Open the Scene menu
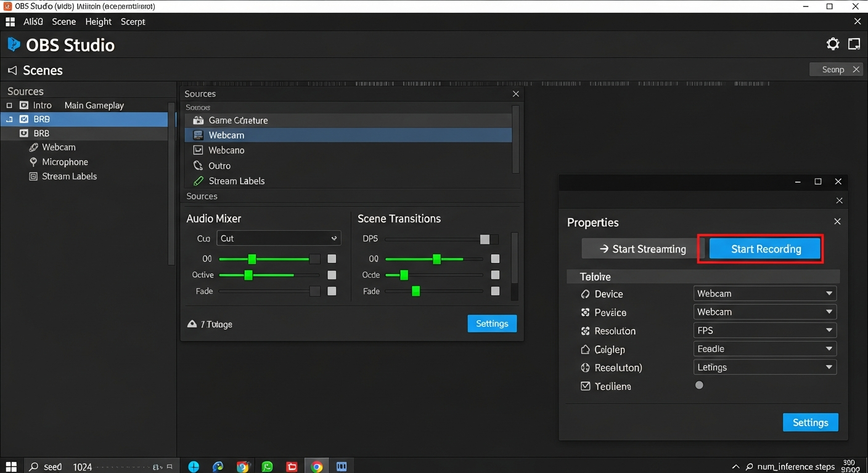The image size is (868, 473). pos(64,21)
